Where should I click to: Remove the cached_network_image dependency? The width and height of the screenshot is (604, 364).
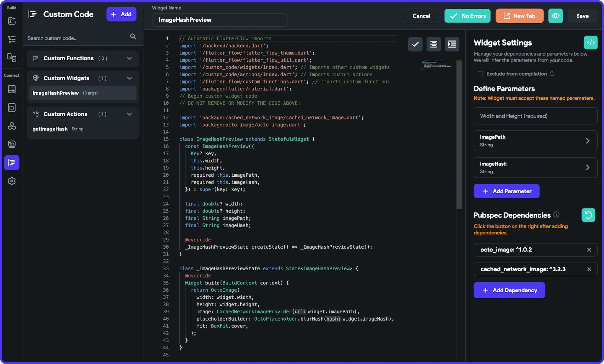(x=589, y=269)
